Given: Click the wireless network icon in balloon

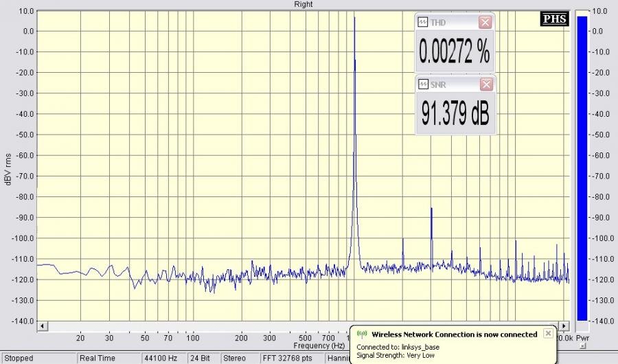Looking at the screenshot, I should pyautogui.click(x=363, y=334).
